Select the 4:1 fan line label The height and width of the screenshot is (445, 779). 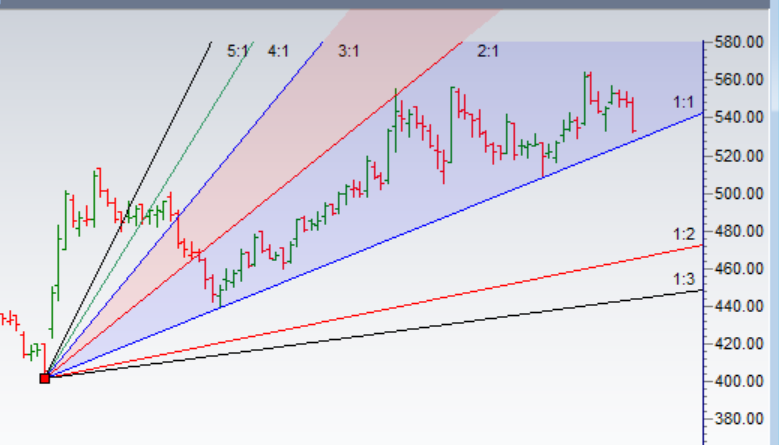(x=278, y=50)
